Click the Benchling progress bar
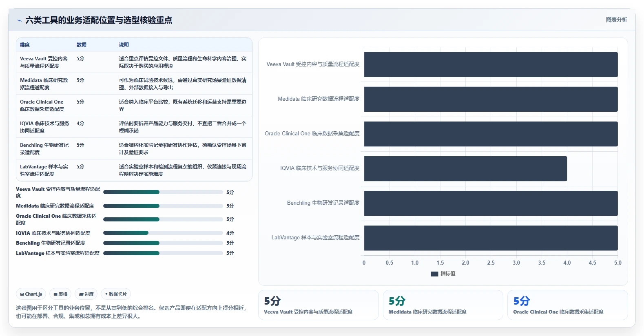The width and height of the screenshot is (644, 336). (163, 243)
